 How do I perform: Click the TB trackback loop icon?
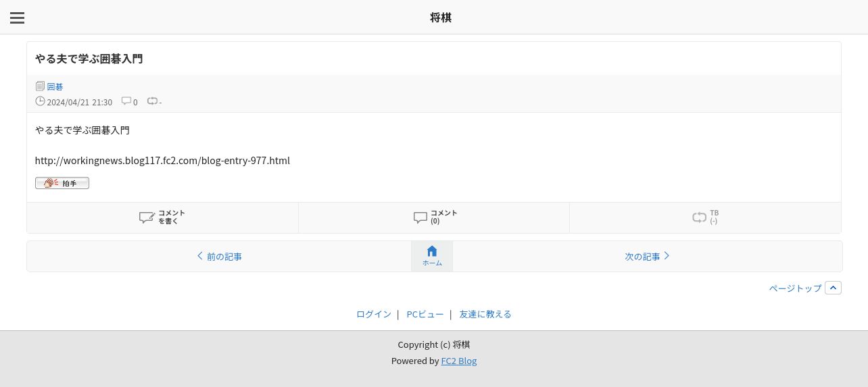pyautogui.click(x=699, y=217)
